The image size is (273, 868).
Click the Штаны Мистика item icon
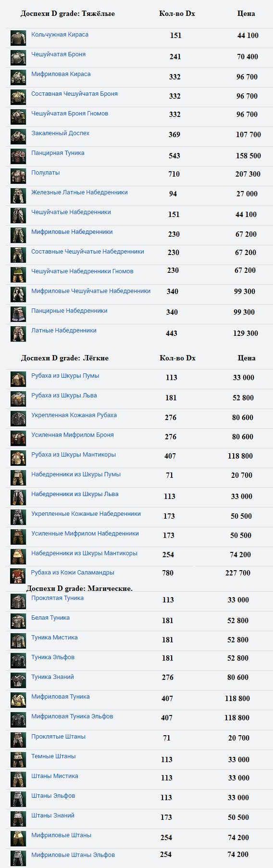click(x=18, y=779)
